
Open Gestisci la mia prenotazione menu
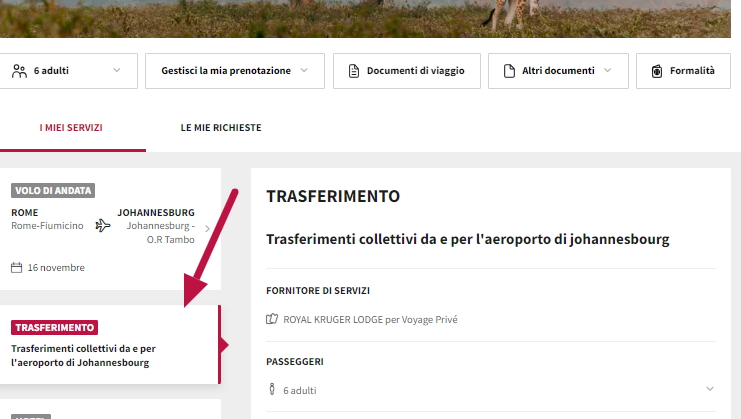[235, 71]
